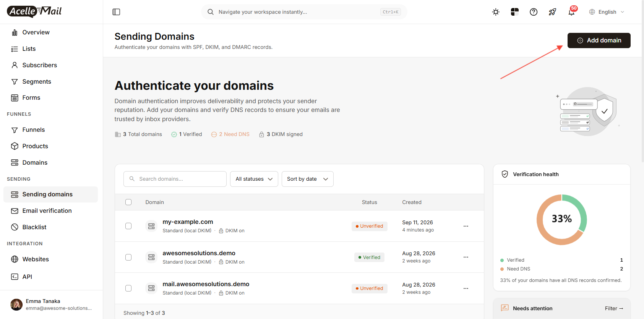644x319 pixels.
Task: Click the AcelleMail logo
Action: [x=34, y=11]
